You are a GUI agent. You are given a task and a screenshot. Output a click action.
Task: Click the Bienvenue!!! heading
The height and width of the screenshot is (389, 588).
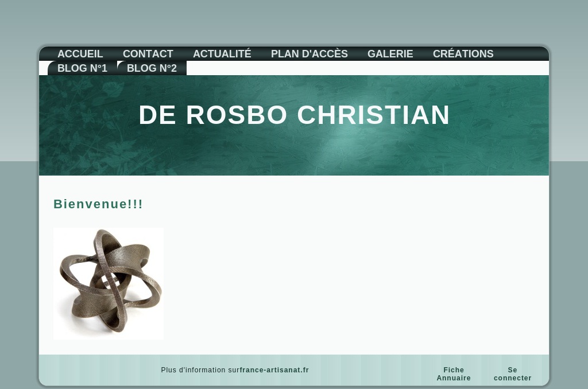click(x=98, y=204)
